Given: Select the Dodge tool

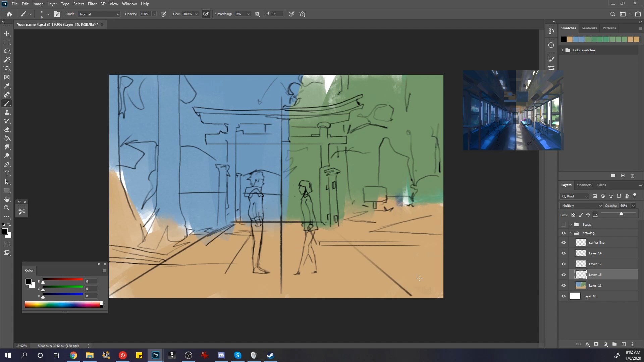Looking at the screenshot, I should tap(7, 156).
